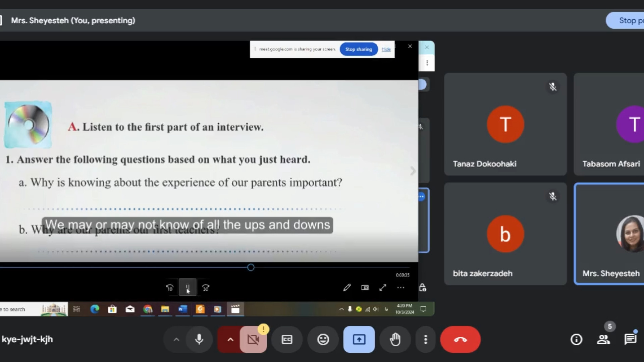Click the present screen button

359,339
